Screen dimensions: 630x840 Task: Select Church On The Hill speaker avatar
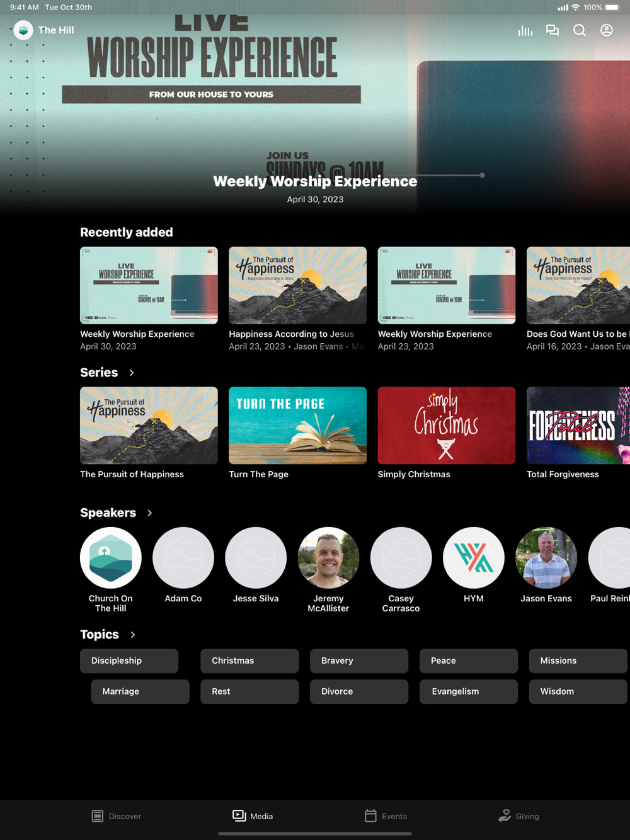111,558
